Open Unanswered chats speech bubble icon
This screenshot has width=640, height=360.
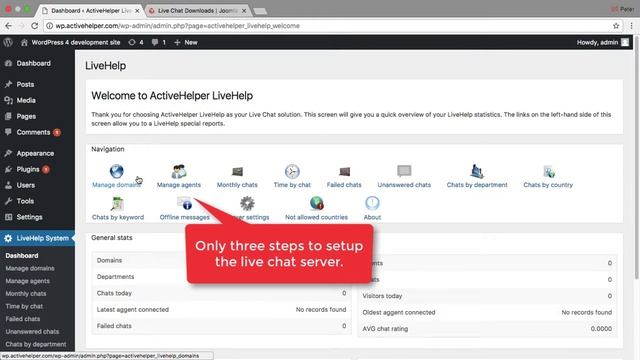[x=404, y=171]
